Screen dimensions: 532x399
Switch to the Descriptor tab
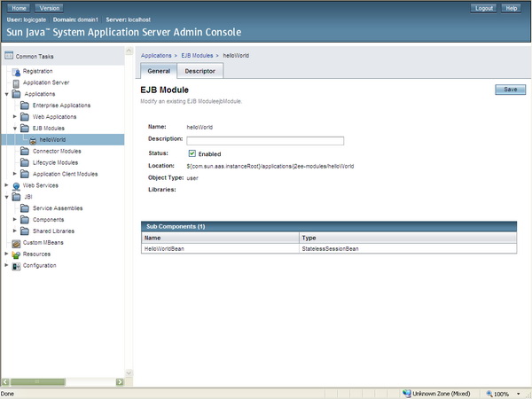pos(199,71)
